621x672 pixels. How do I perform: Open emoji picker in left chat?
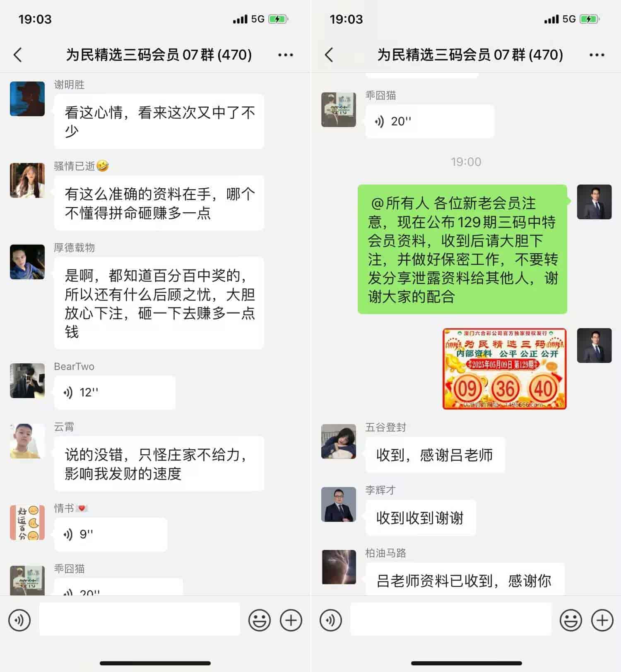coord(260,620)
